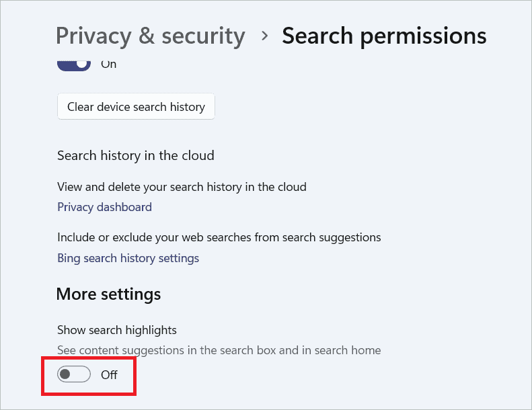This screenshot has width=532, height=410.
Task: Click the On label near top toggle
Action: (108, 65)
